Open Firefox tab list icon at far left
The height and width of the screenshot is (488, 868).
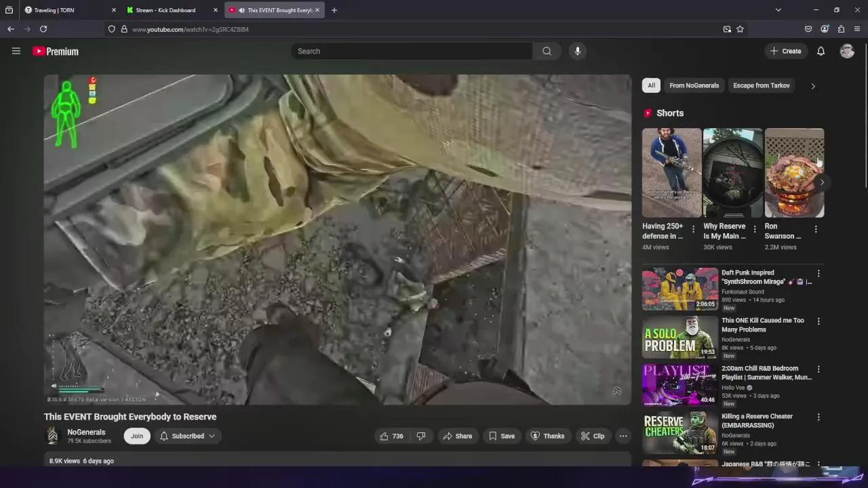tap(9, 10)
